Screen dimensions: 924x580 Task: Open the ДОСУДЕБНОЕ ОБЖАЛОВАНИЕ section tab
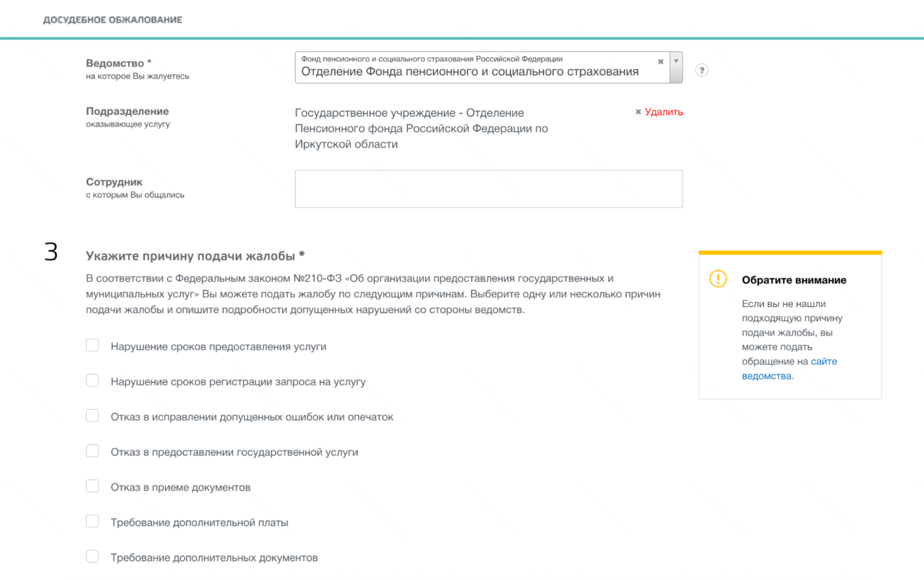tap(112, 19)
